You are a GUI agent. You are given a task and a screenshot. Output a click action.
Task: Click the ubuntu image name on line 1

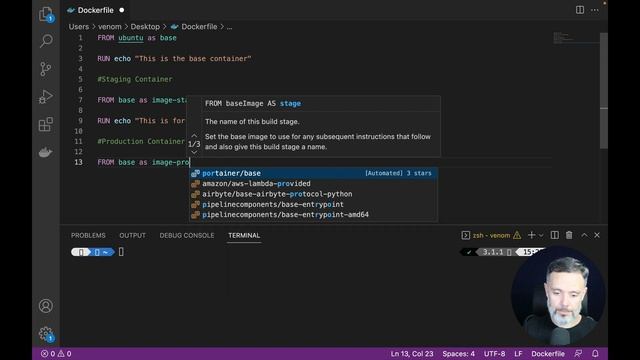point(131,38)
